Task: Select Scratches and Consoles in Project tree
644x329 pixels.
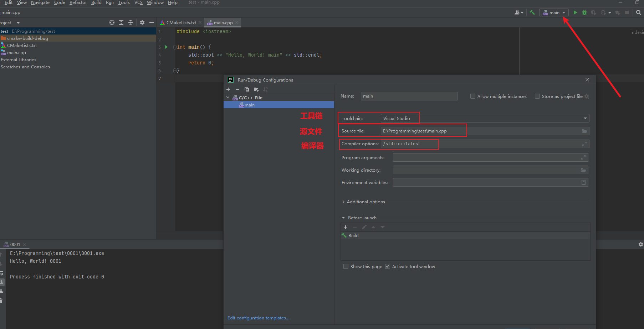Action: (25, 67)
